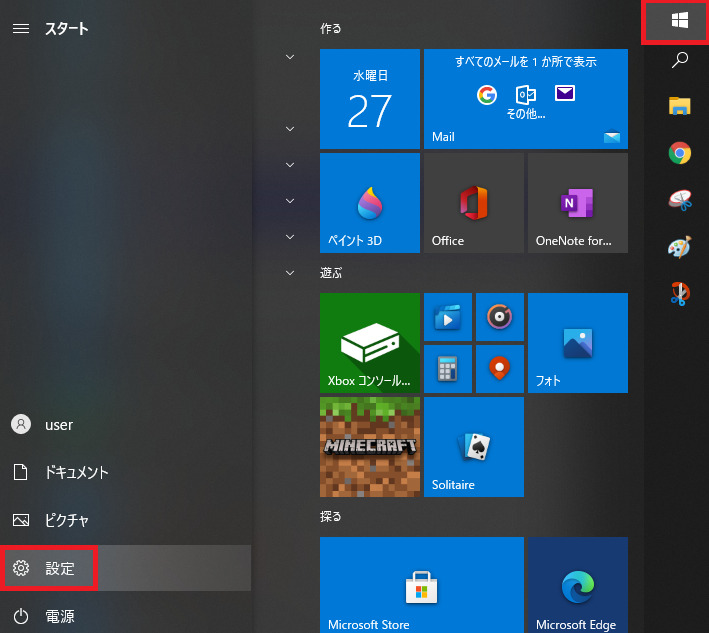Launch the Minecraft tile
This screenshot has width=709, height=633.
coord(370,447)
